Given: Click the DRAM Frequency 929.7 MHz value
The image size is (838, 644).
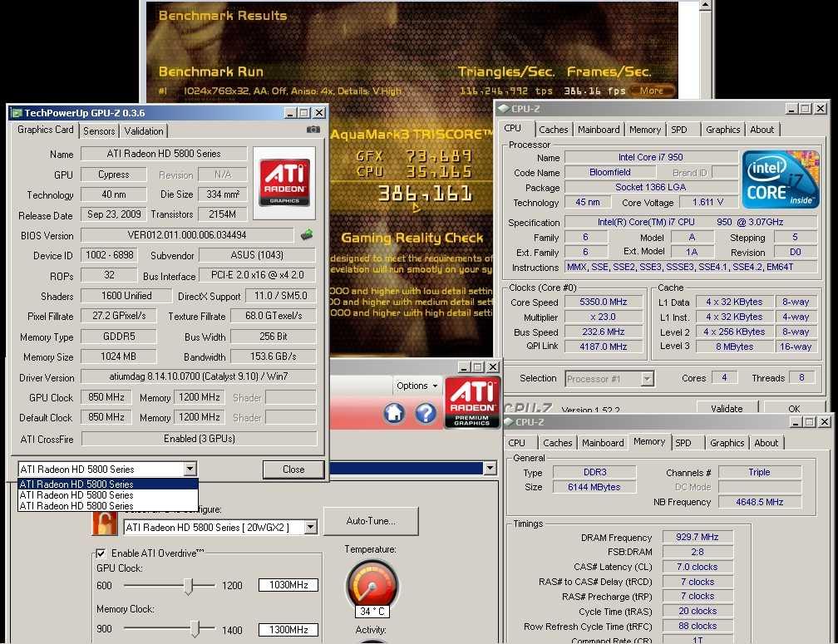Looking at the screenshot, I should click(697, 537).
